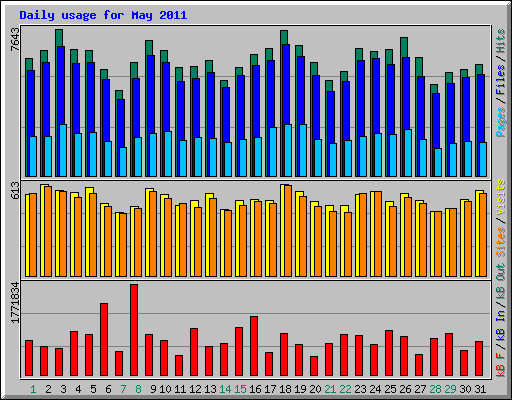Click the red kB bar for day 25
Viewport: 512px width, 400px height.
(x=389, y=353)
